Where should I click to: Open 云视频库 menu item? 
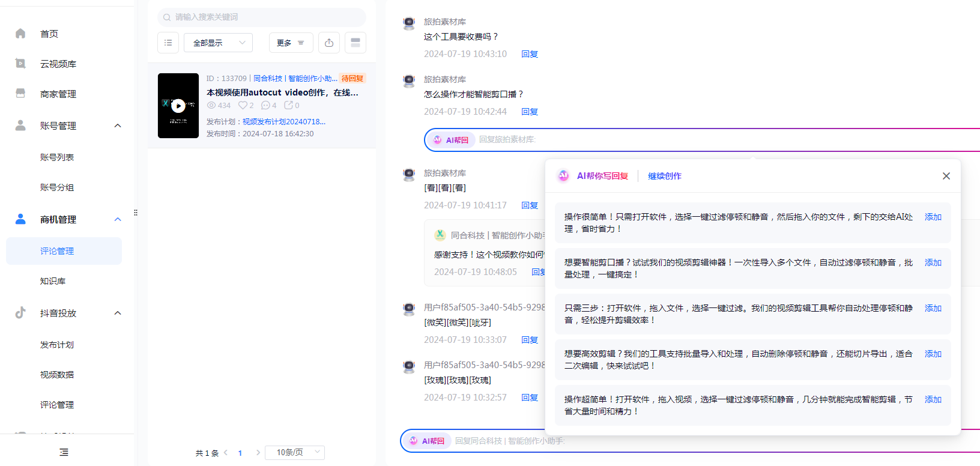pyautogui.click(x=58, y=64)
